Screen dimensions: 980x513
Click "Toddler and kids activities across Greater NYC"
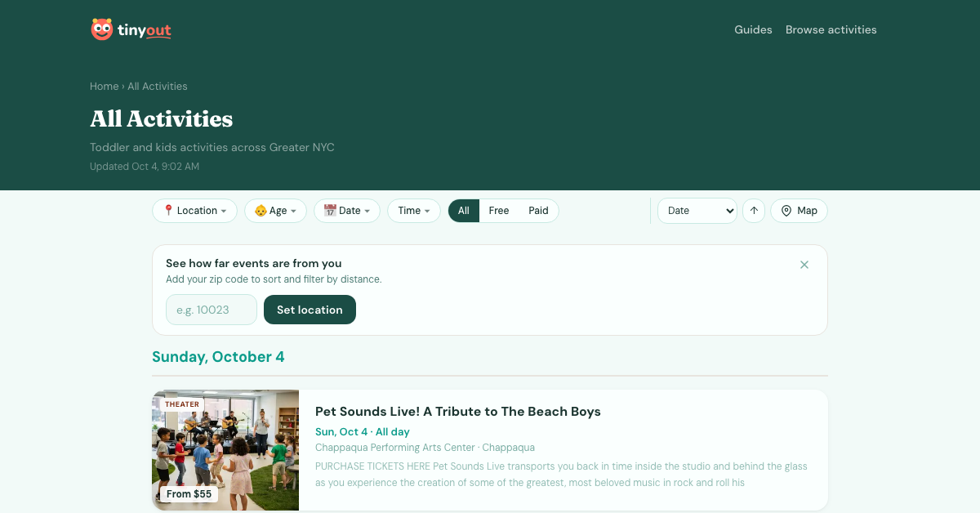[x=212, y=148]
